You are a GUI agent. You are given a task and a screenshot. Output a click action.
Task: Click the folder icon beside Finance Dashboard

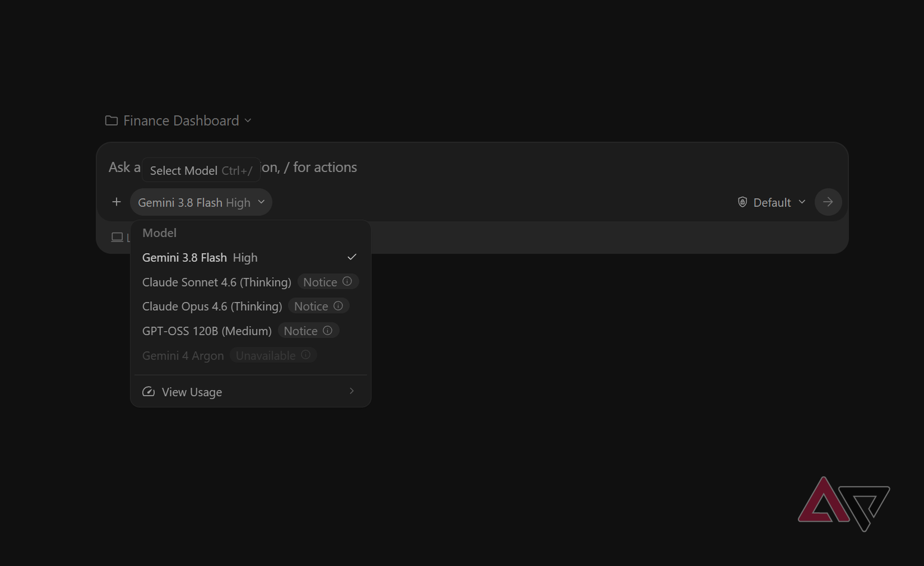coord(112,121)
